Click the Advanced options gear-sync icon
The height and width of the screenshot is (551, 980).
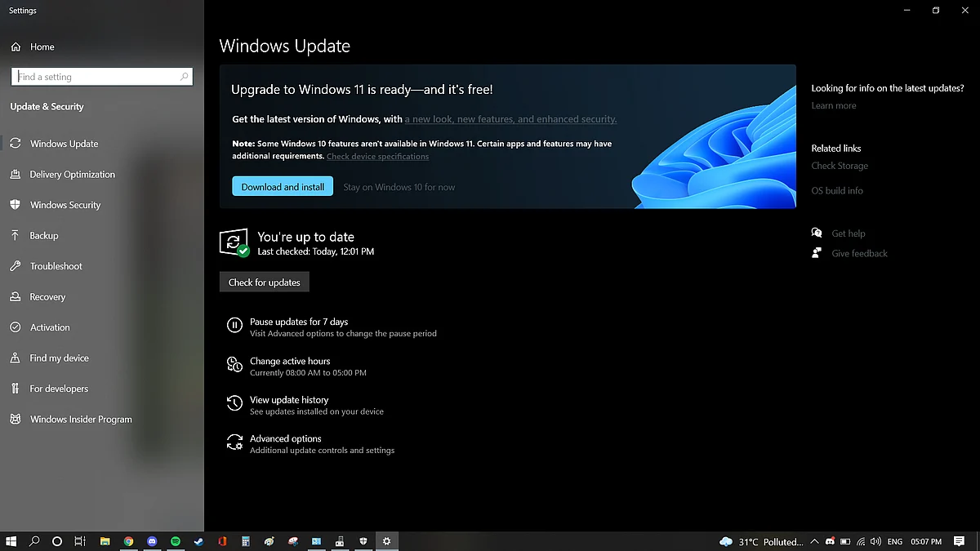(x=234, y=442)
